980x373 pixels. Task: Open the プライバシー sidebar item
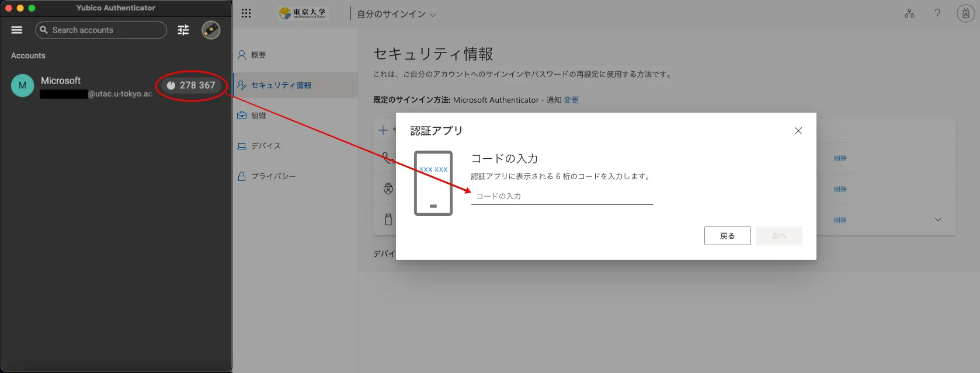click(273, 176)
